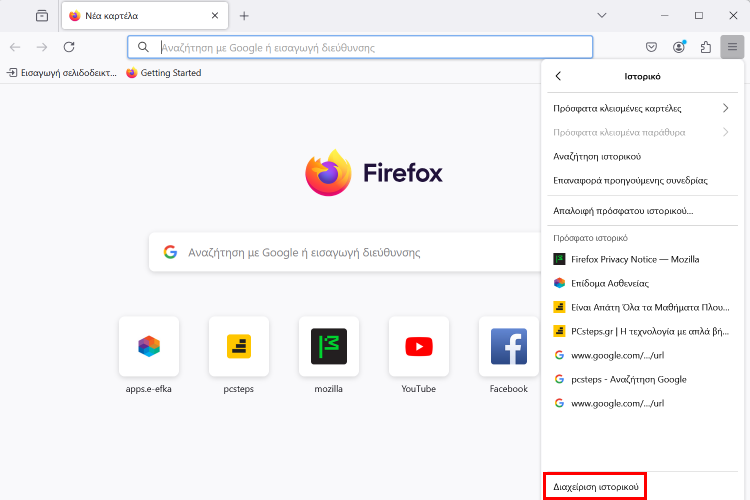Open Είναι Απάτη Όλα τα Μαθήματα entry

click(642, 307)
